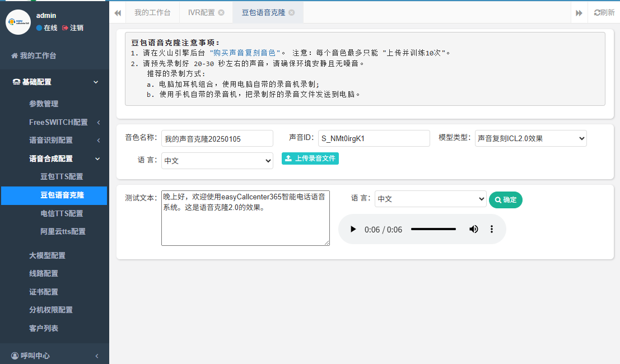Click the 我的工作台 home icon
The image size is (620, 364).
coord(15,56)
